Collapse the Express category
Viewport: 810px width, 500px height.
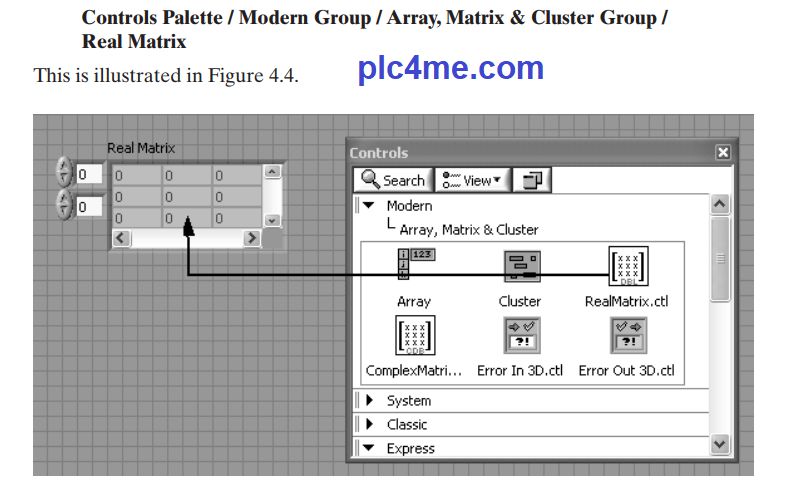(x=368, y=449)
